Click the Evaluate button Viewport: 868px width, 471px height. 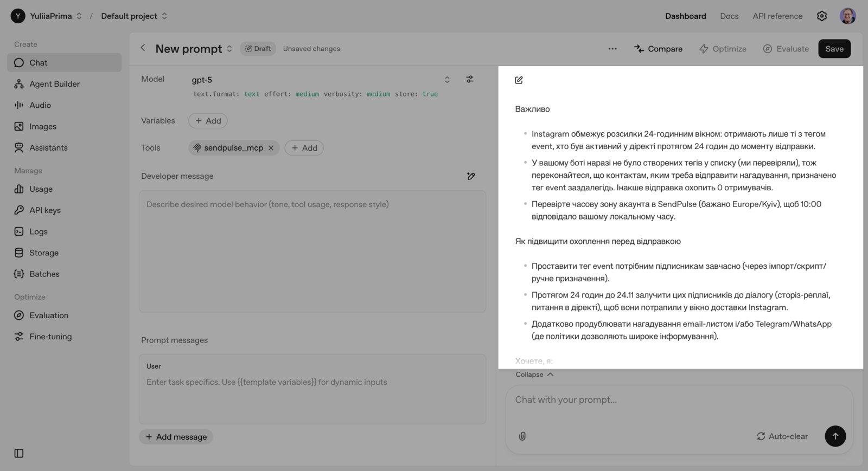[786, 49]
